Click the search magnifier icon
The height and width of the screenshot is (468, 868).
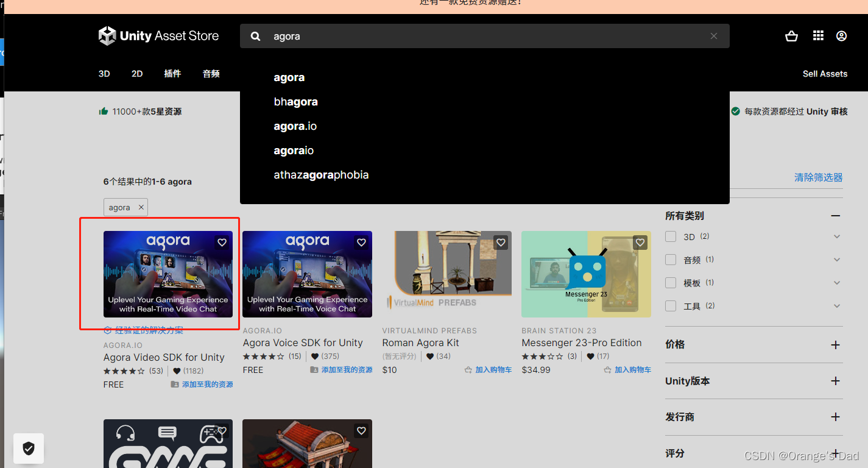[x=256, y=37]
